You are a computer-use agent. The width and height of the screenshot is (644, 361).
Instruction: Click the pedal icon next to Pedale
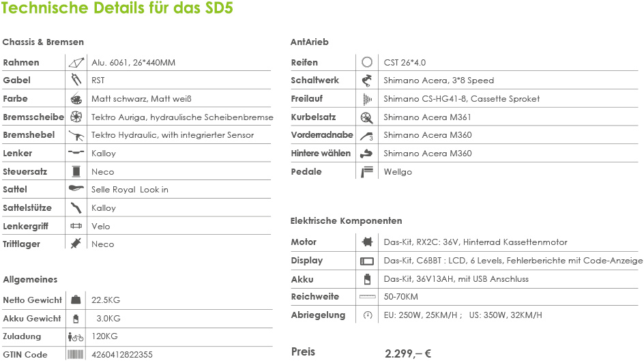[x=367, y=171]
